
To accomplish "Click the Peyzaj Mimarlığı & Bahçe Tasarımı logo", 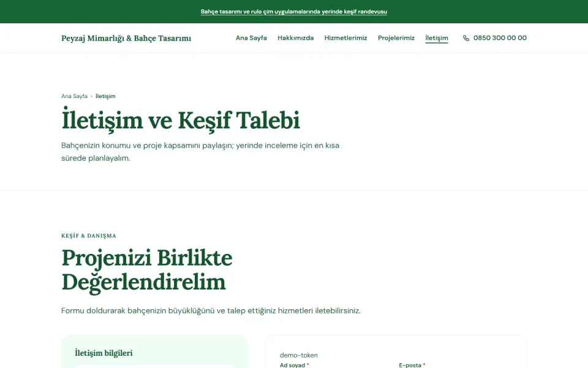I will 126,38.
